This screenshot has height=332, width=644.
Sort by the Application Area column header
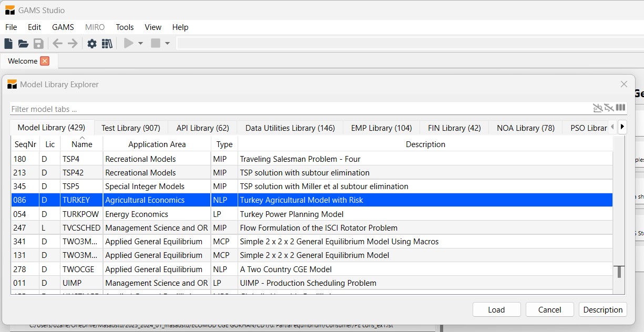pyautogui.click(x=157, y=144)
